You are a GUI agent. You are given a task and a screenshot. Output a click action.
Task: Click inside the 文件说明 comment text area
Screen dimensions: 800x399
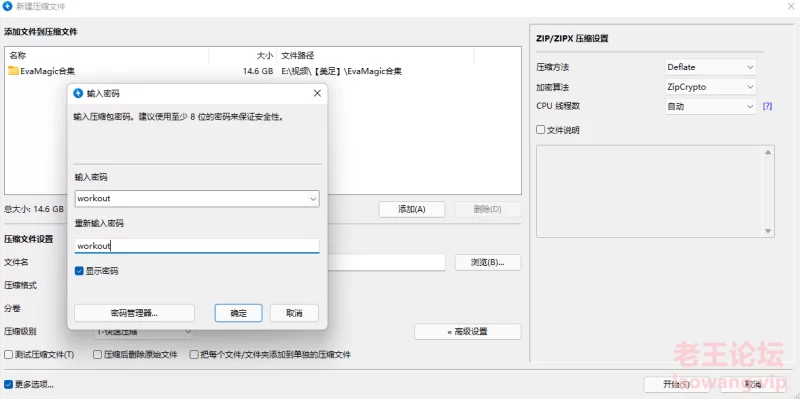[649, 191]
